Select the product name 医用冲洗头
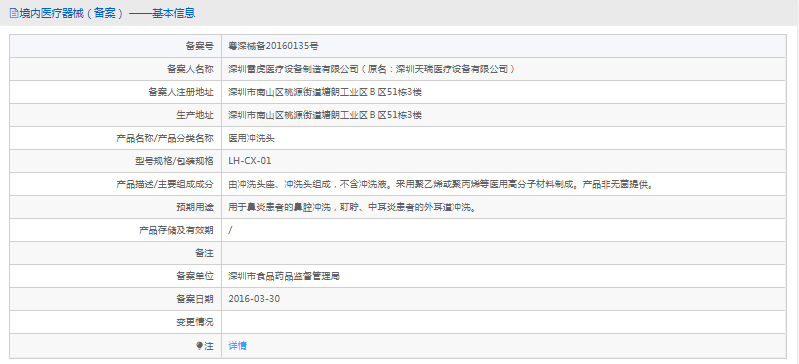 click(x=252, y=138)
